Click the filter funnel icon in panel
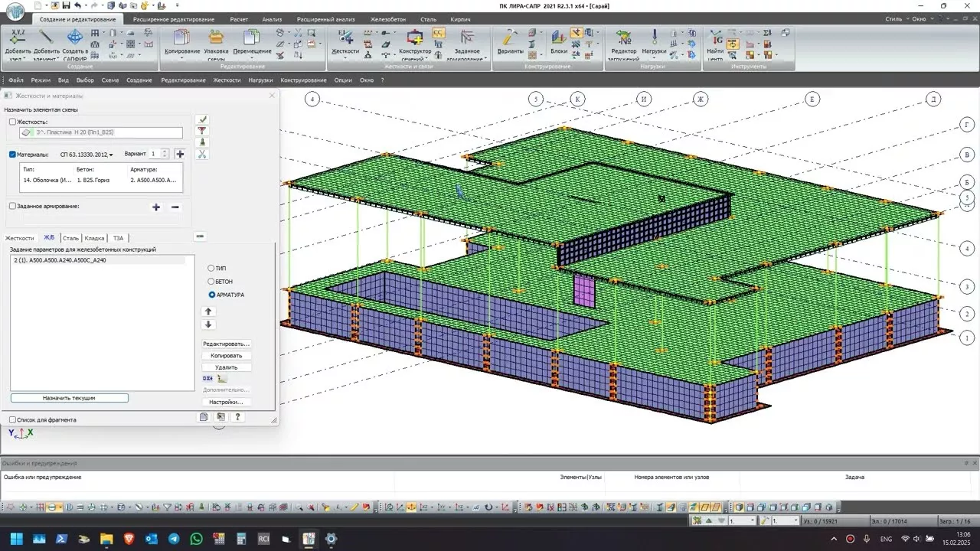980x551 pixels. click(x=202, y=131)
